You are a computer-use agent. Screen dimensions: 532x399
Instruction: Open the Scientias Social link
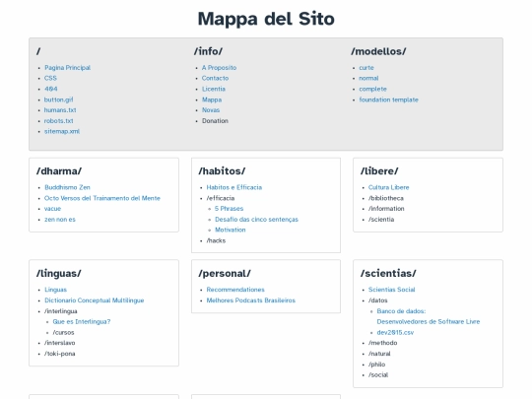pyautogui.click(x=392, y=290)
